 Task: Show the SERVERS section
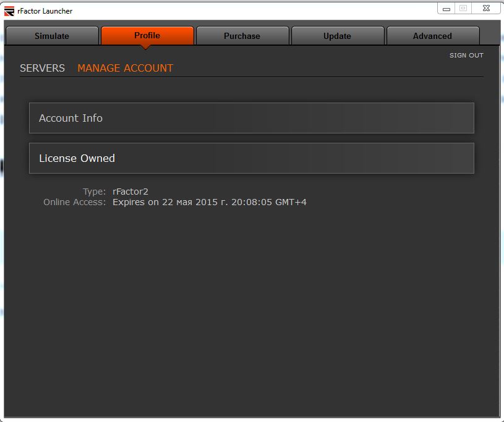pyautogui.click(x=42, y=69)
